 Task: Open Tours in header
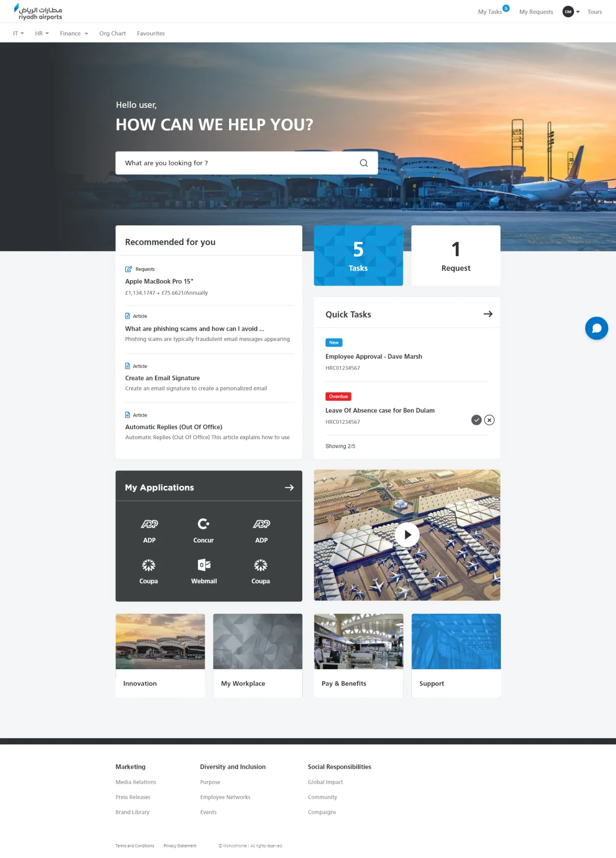594,12
